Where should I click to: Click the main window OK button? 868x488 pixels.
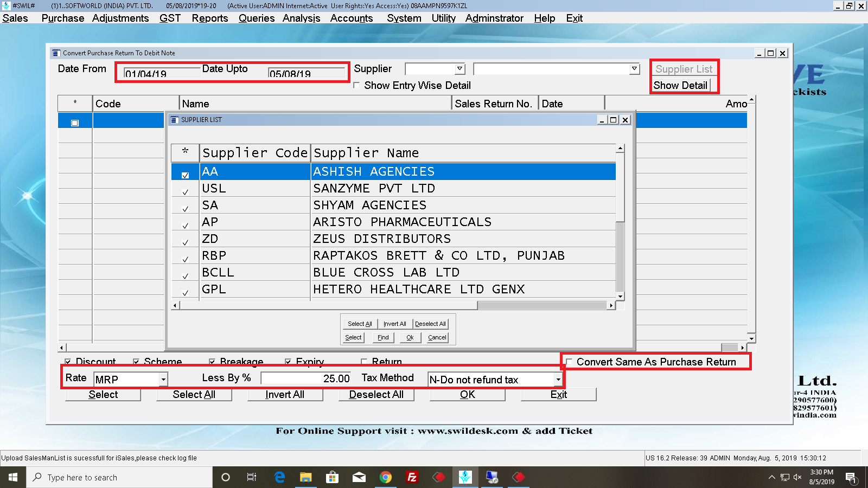pos(468,394)
